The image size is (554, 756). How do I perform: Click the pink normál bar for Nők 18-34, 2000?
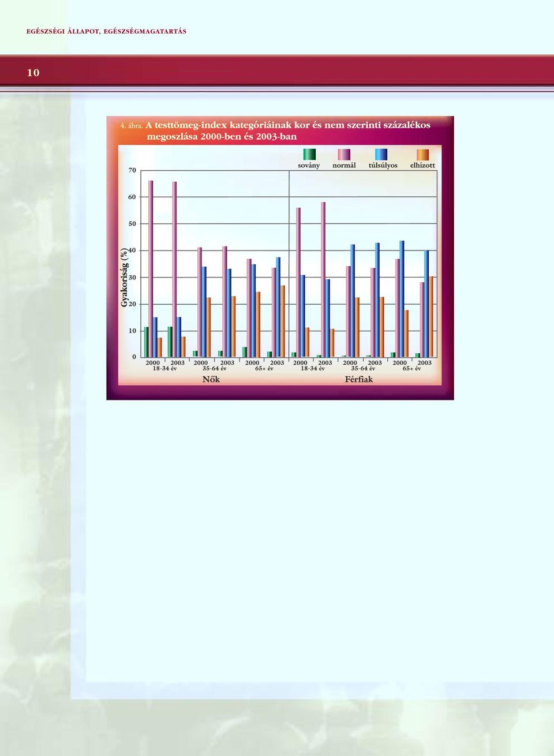151,269
